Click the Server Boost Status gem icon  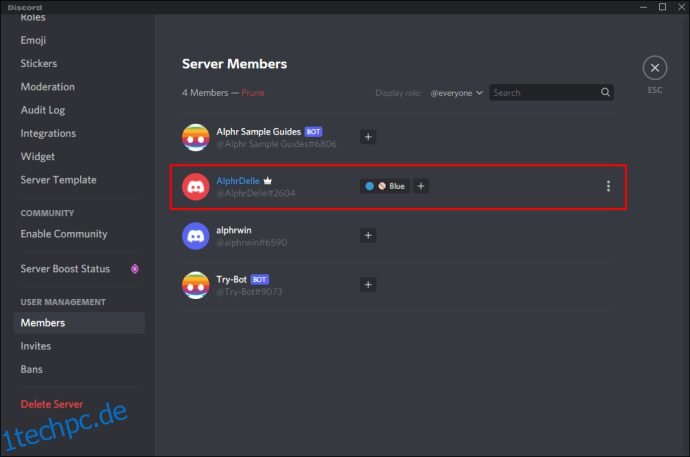pyautogui.click(x=135, y=269)
